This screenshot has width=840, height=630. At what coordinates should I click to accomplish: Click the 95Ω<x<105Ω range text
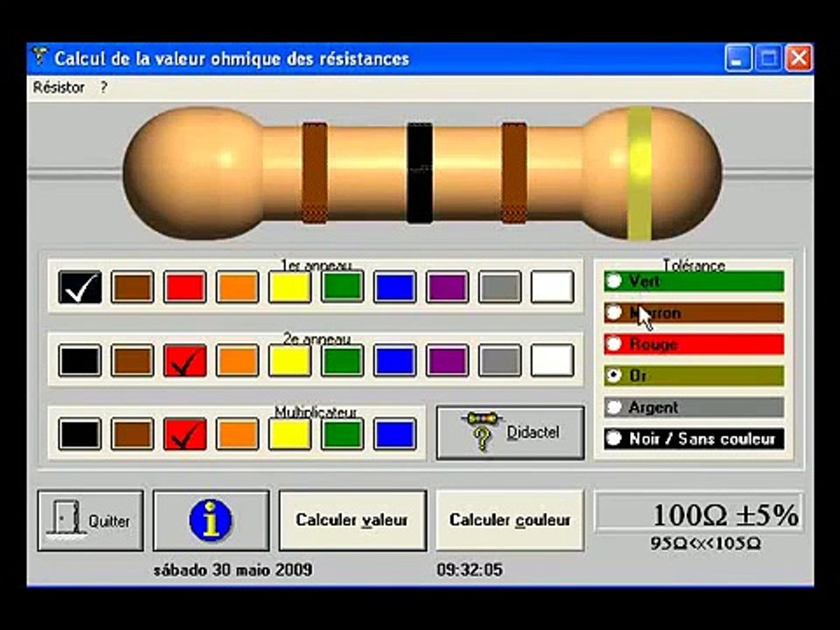pos(705,544)
